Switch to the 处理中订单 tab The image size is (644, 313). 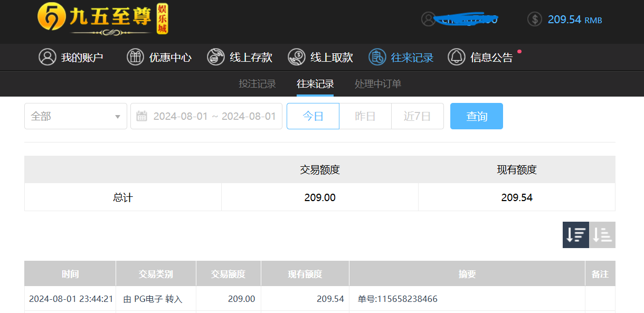(378, 84)
